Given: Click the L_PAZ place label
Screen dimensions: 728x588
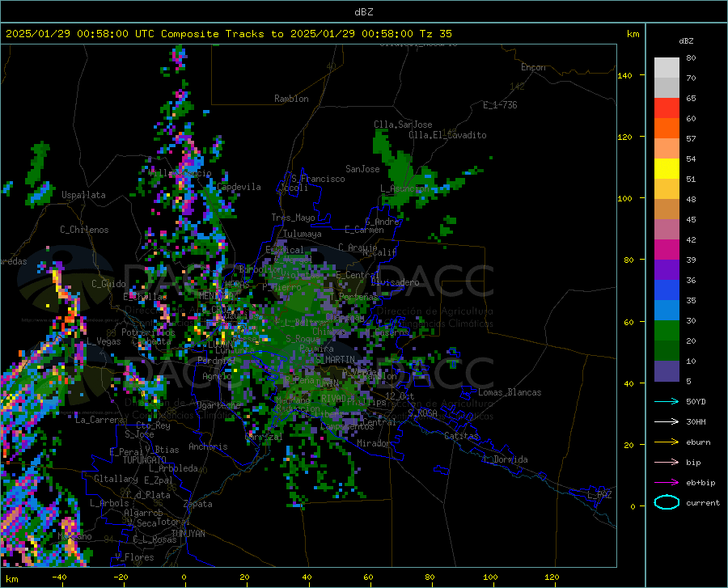Looking at the screenshot, I should [599, 495].
